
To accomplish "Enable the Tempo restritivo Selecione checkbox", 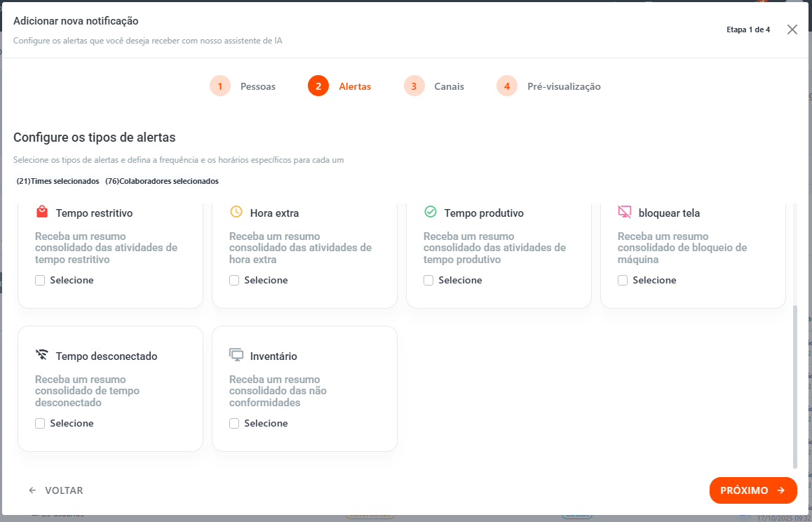I will tap(40, 280).
